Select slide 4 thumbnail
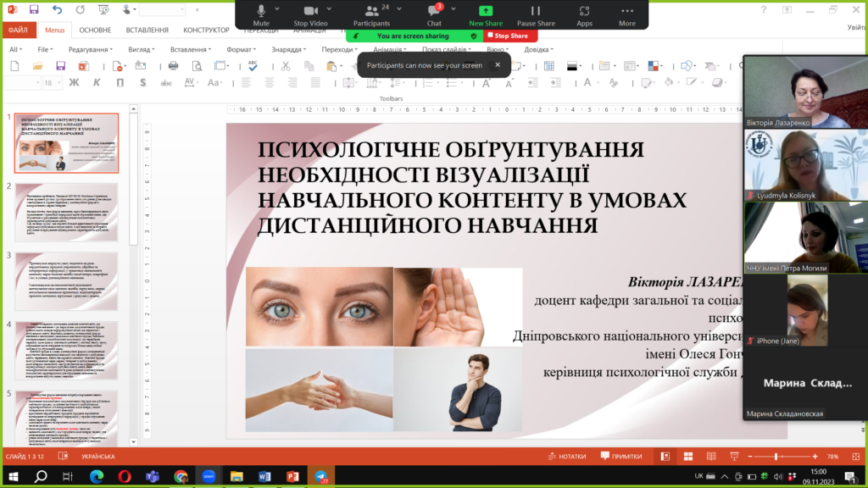Viewport: 868px width, 488px height. (x=66, y=350)
